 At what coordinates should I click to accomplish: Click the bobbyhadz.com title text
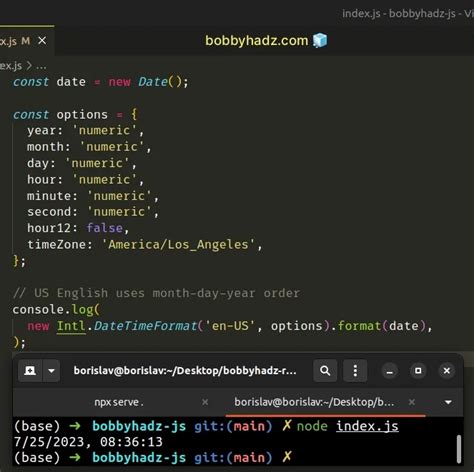pos(257,41)
